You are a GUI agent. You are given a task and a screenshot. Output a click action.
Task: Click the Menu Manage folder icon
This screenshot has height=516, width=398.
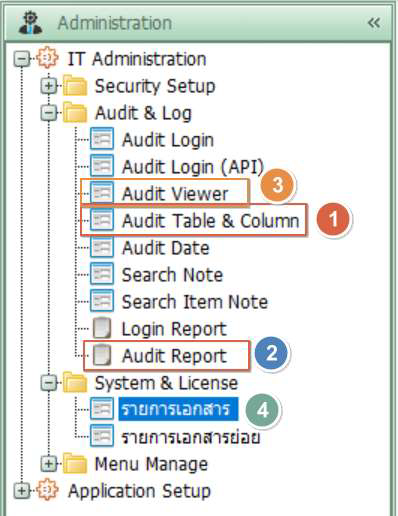tap(75, 463)
